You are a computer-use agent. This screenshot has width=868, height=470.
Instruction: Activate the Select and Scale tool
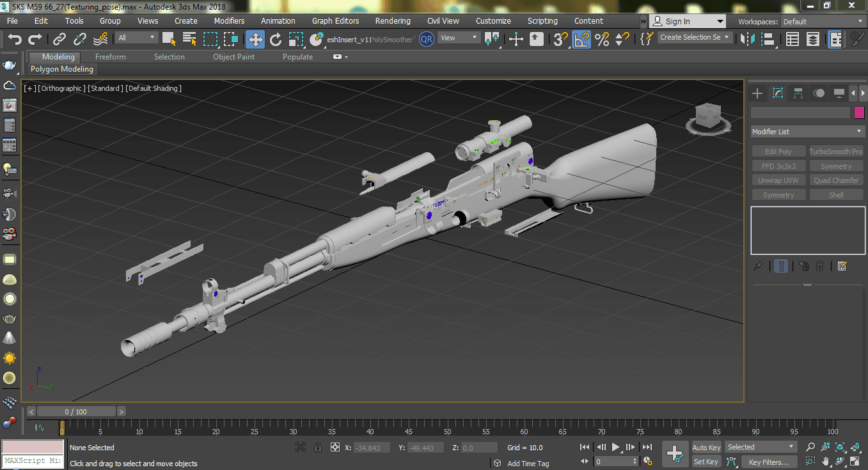[x=296, y=40]
